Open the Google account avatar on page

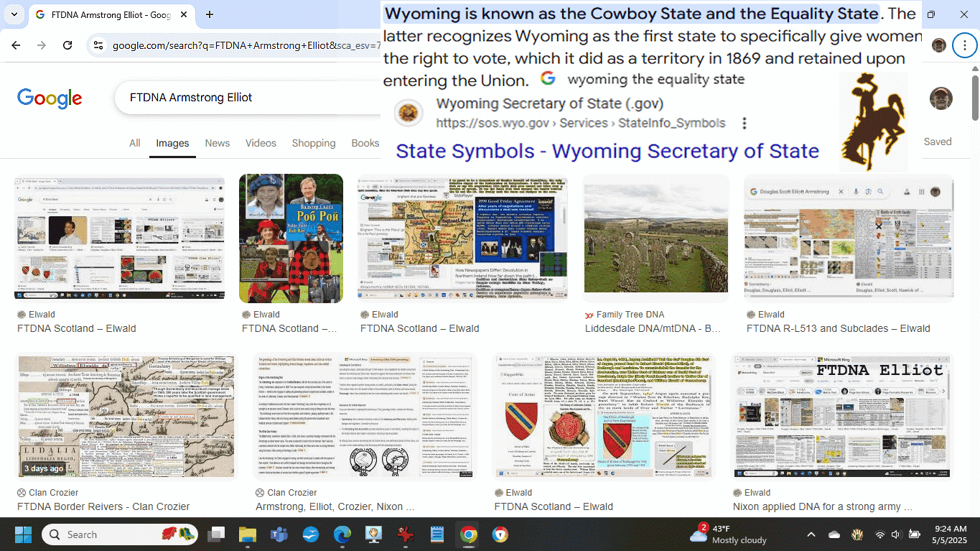coord(941,98)
